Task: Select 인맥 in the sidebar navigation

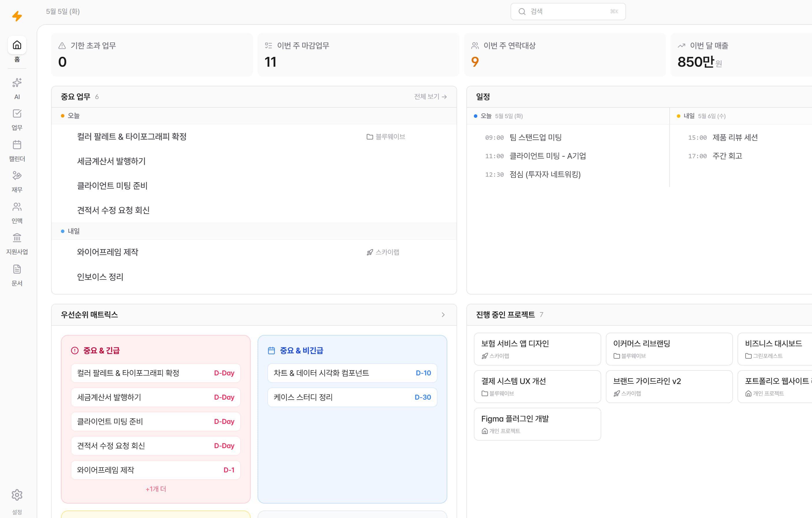Action: click(17, 213)
